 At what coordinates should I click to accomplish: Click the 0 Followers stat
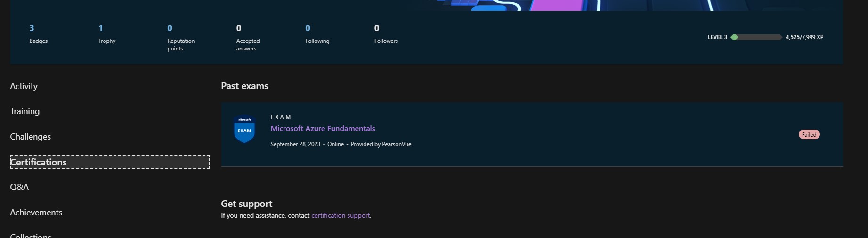(x=386, y=34)
